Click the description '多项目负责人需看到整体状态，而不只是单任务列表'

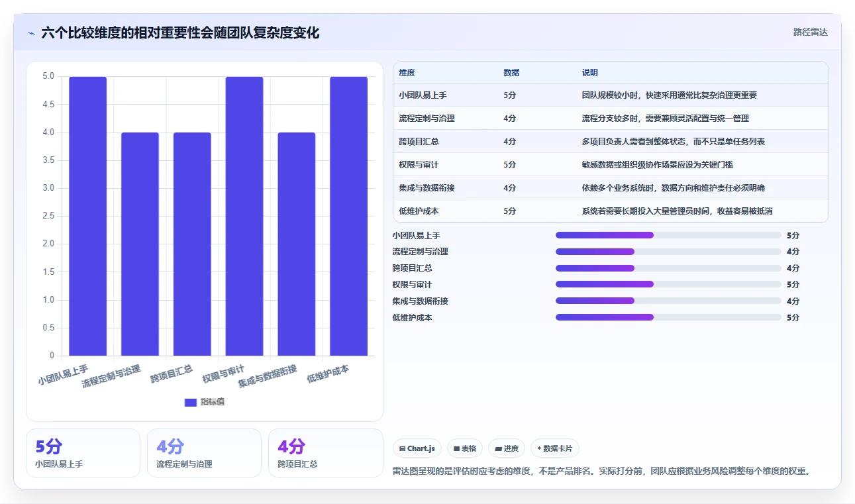click(674, 142)
